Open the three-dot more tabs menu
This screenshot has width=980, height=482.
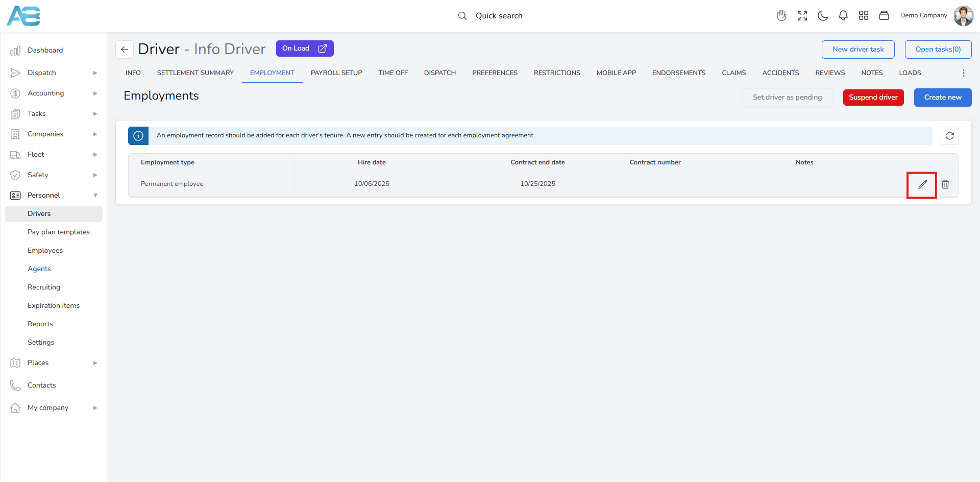point(964,73)
